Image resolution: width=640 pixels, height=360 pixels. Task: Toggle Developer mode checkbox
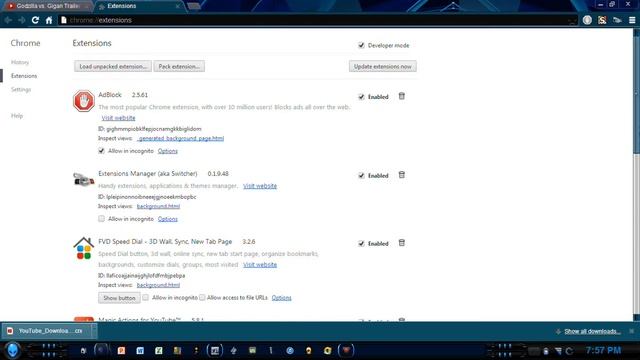(361, 45)
